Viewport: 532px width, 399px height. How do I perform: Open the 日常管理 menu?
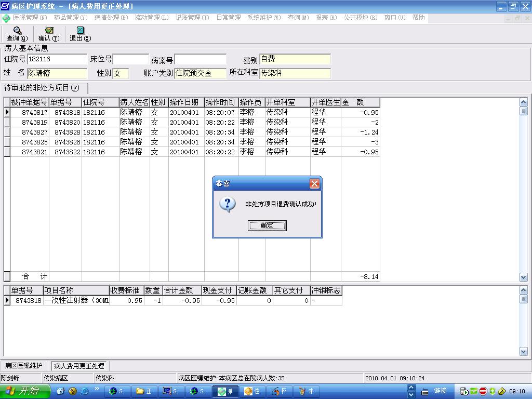point(229,17)
